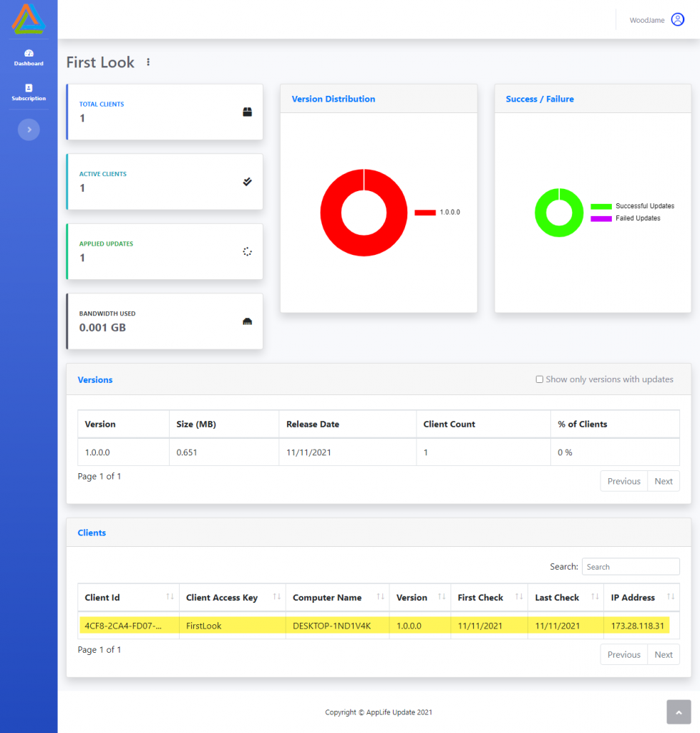This screenshot has width=700, height=733.
Task: Sort by the Last Check column arrows
Action: pyautogui.click(x=595, y=596)
